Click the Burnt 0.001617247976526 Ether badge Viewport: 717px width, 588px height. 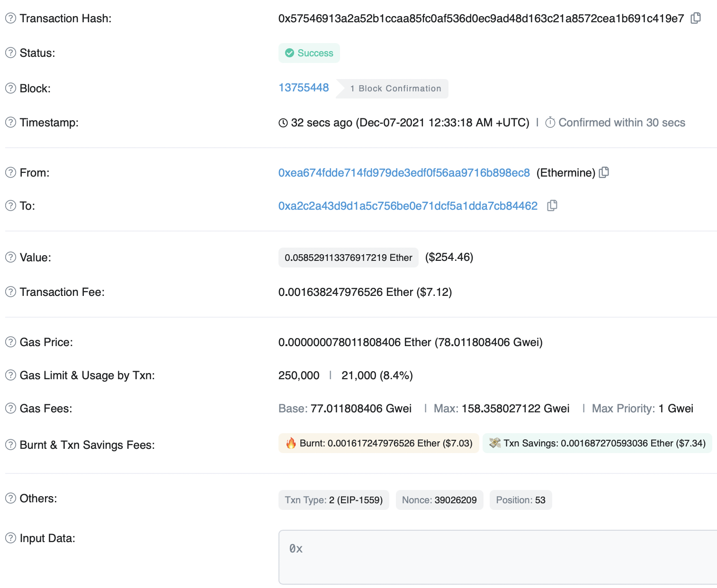[x=379, y=443]
